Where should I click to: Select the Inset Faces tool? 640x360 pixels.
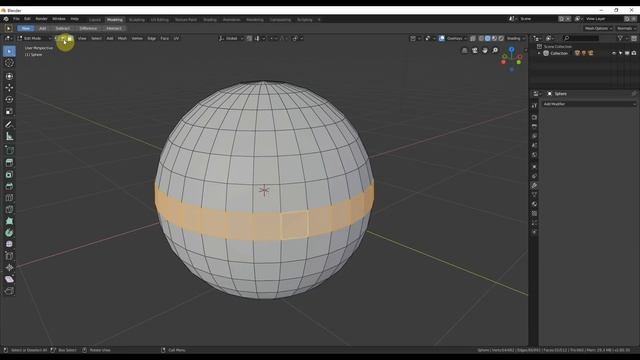point(9,174)
